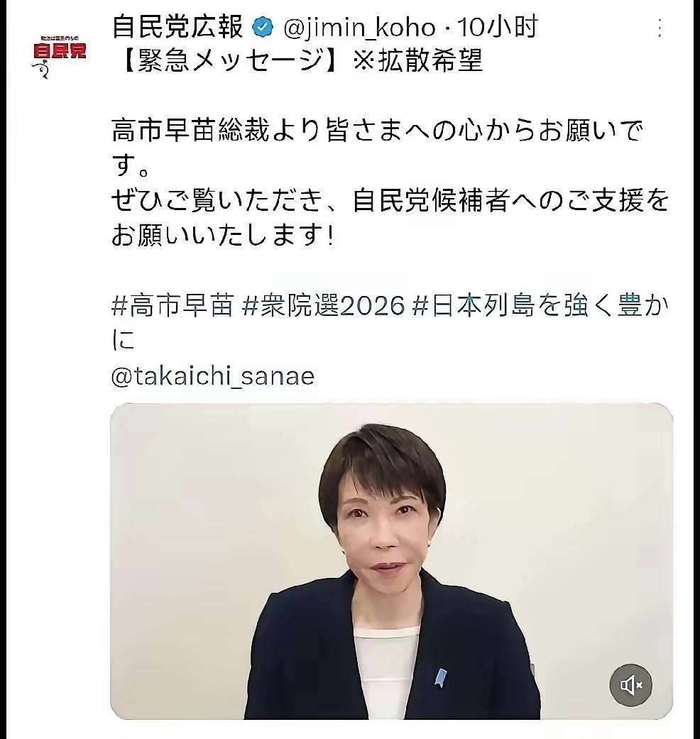Click the 【緊急メッセージ】 heading text

[231, 61]
